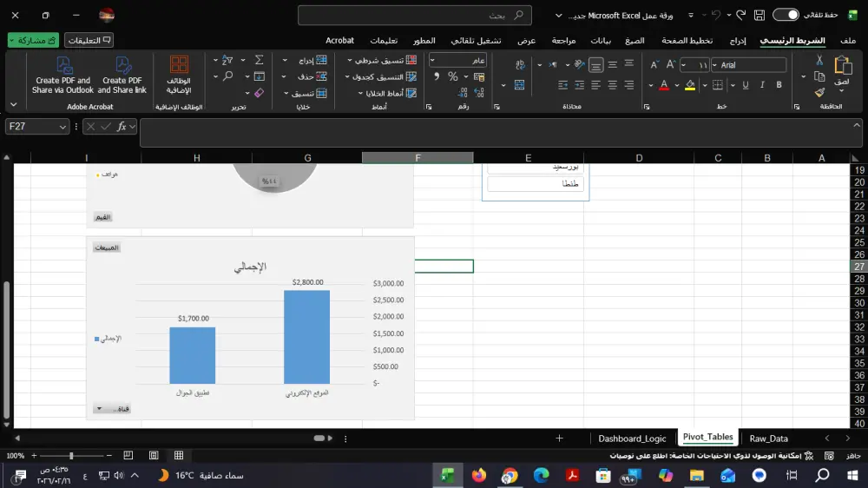Open the Add-ins icon
Screen dimensions: 868x488
tap(179, 75)
